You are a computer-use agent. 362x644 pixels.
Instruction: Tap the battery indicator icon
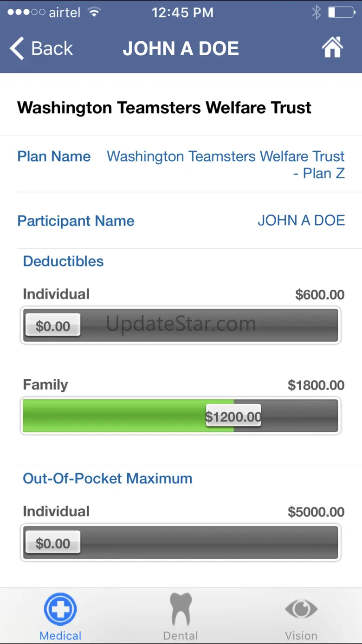coord(341,12)
